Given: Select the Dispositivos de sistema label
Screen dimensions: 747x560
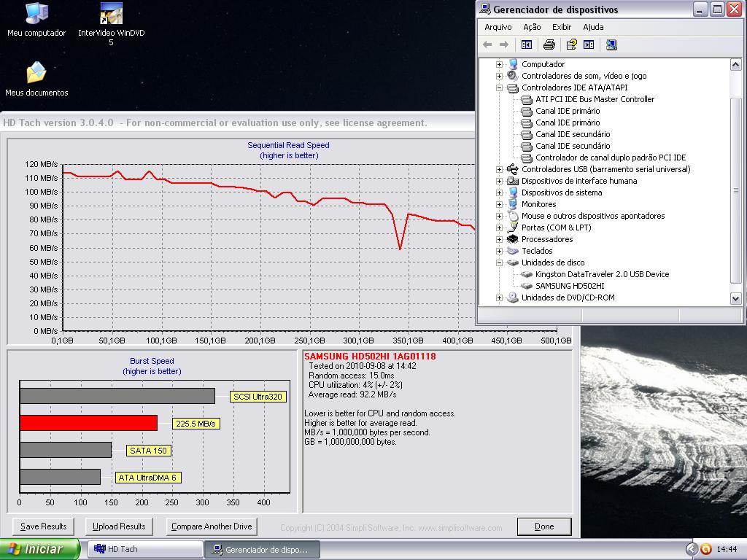Looking at the screenshot, I should pos(562,192).
